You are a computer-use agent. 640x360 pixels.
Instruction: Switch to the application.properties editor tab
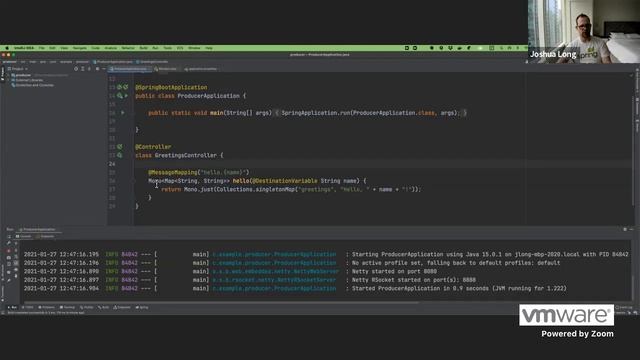(x=201, y=69)
